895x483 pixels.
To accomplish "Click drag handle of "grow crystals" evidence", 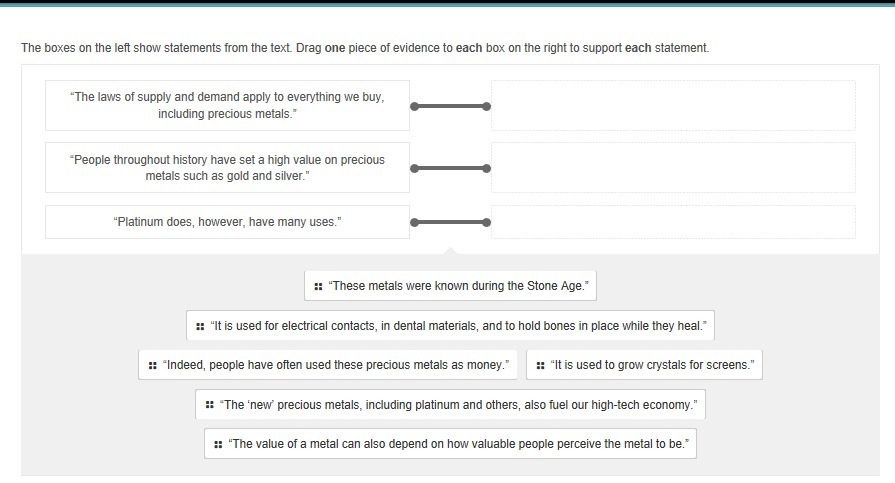I will pos(540,365).
